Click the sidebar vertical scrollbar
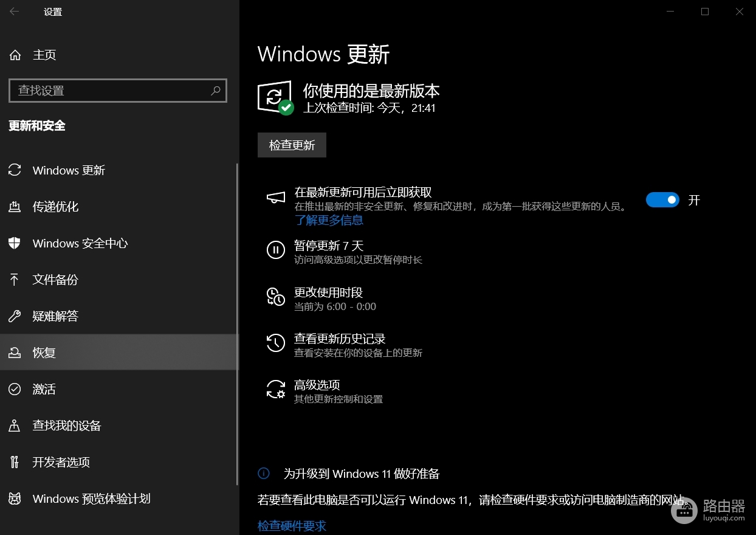The height and width of the screenshot is (535, 756). coord(237,323)
